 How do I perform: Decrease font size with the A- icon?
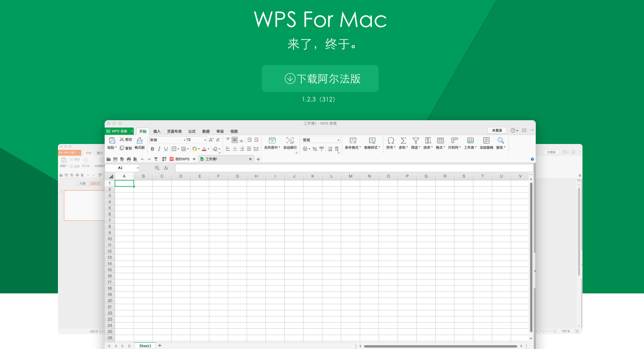click(218, 140)
